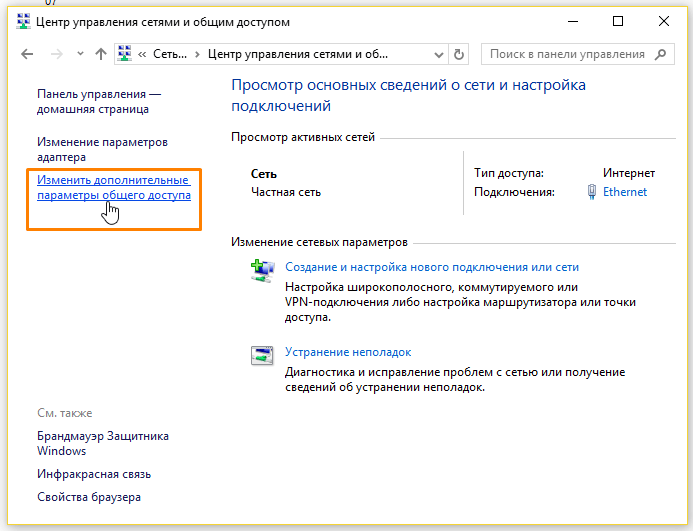This screenshot has height=531, width=693.
Task: Open recent locations dropdown arrow
Action: (80, 54)
